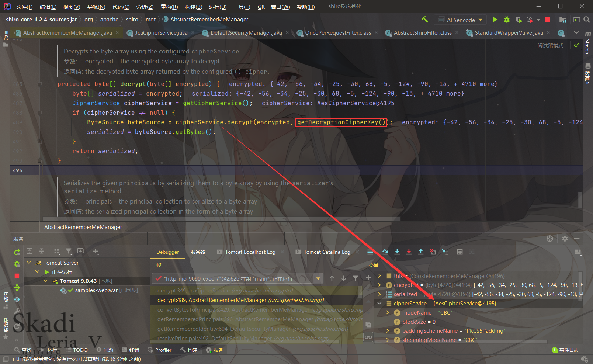This screenshot has width=593, height=364.
Task: Build project with the green hammer icon
Action: click(425, 20)
